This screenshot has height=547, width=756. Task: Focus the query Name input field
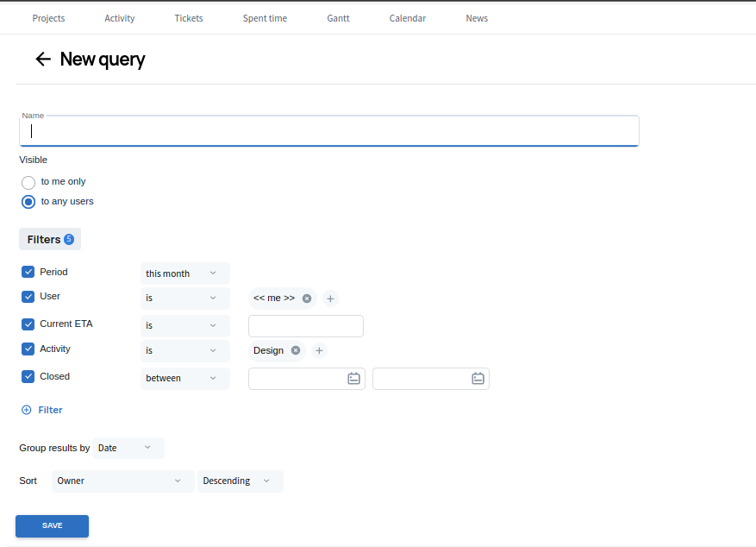point(328,131)
